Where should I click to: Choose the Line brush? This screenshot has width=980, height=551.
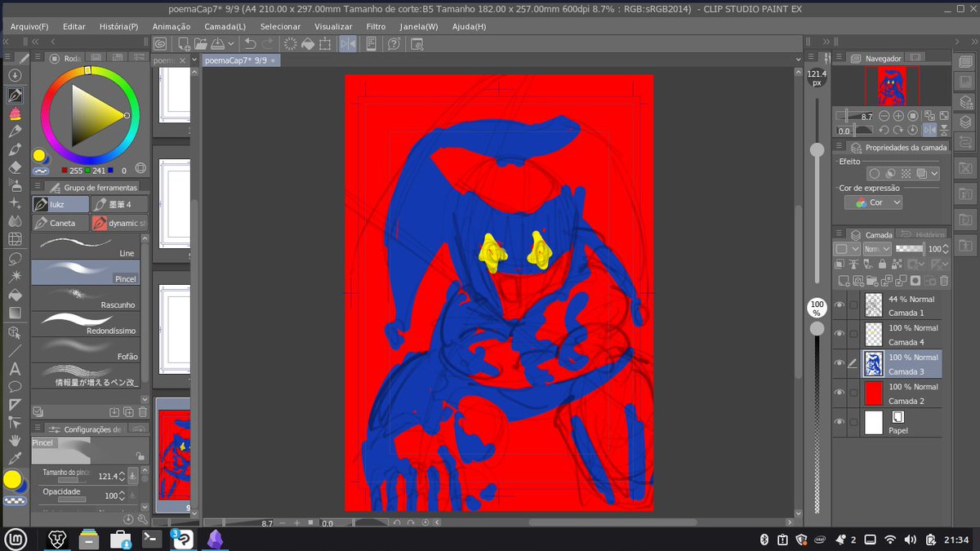(x=86, y=247)
